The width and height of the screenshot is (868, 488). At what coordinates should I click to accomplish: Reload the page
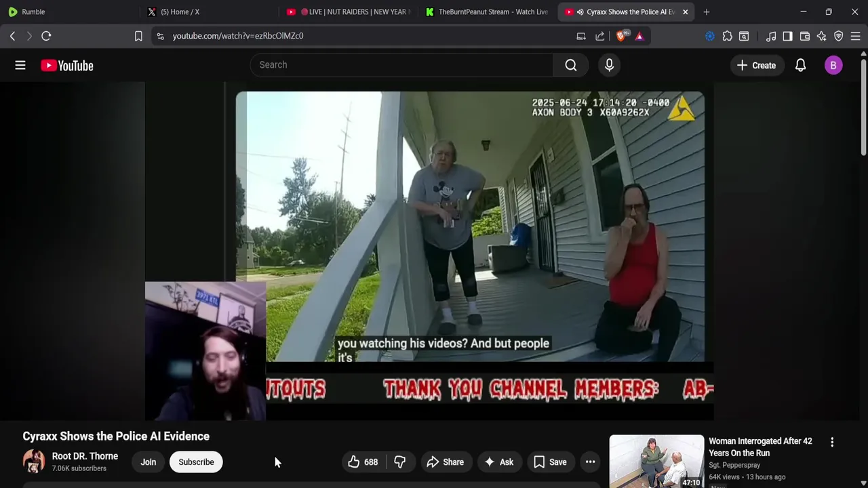[46, 36]
